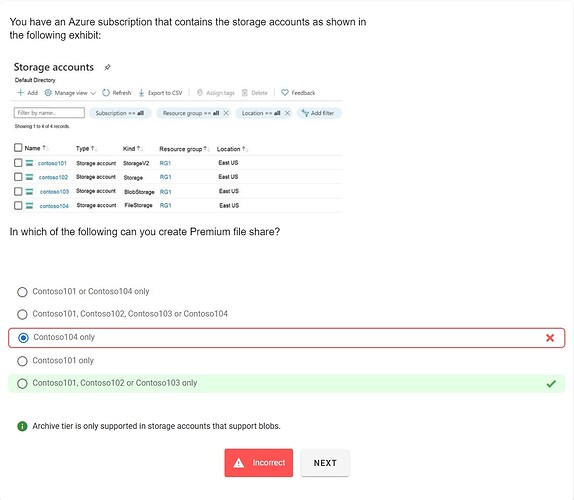Image resolution: width=574 pixels, height=500 pixels.
Task: Click the pin icon beside Storage accounts
Action: click(x=107, y=67)
